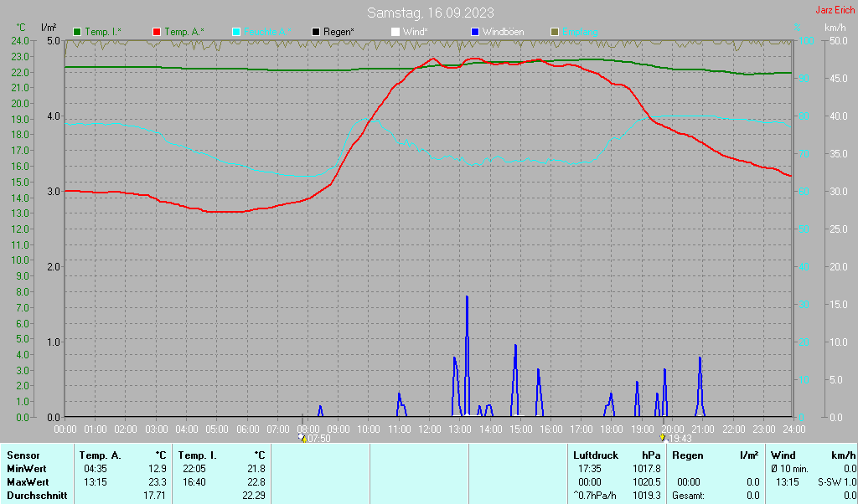Viewport: 858px width, 504px height.
Task: Click the sunrise marker icon at 07:50
Action: coord(302,439)
